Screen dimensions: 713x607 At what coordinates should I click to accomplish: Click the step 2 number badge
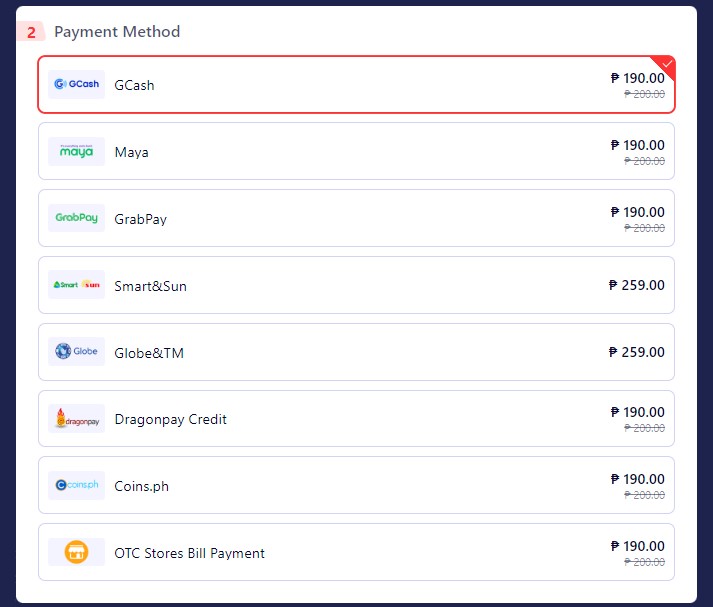coord(31,32)
